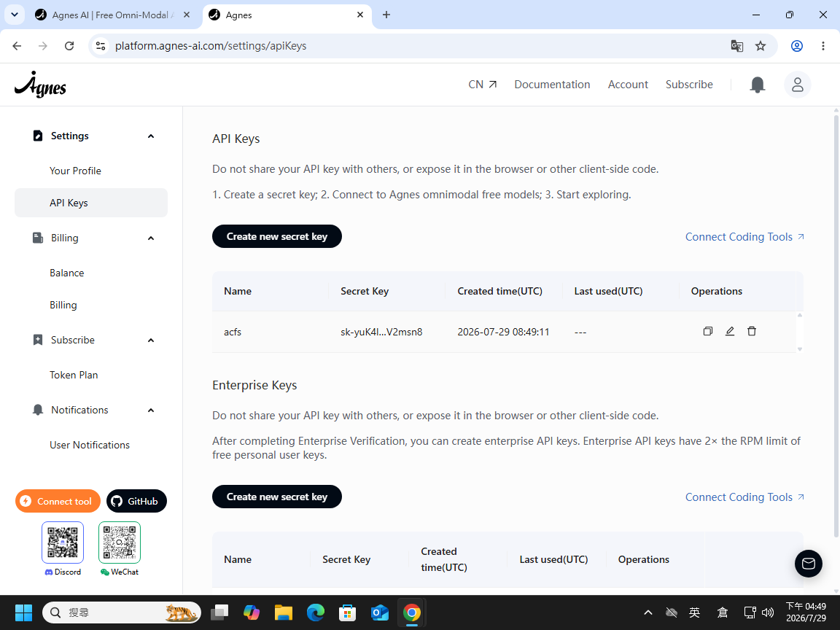This screenshot has height=630, width=840.
Task: Open the WeChat QR code
Action: point(120,542)
